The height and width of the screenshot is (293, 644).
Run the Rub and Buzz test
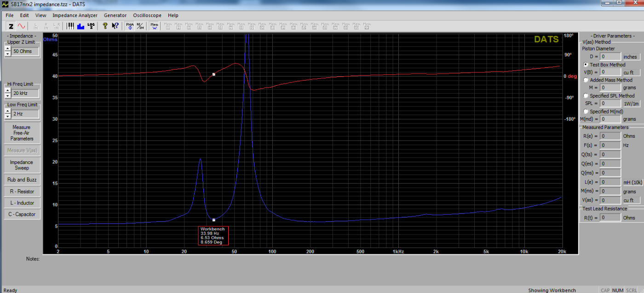22,180
